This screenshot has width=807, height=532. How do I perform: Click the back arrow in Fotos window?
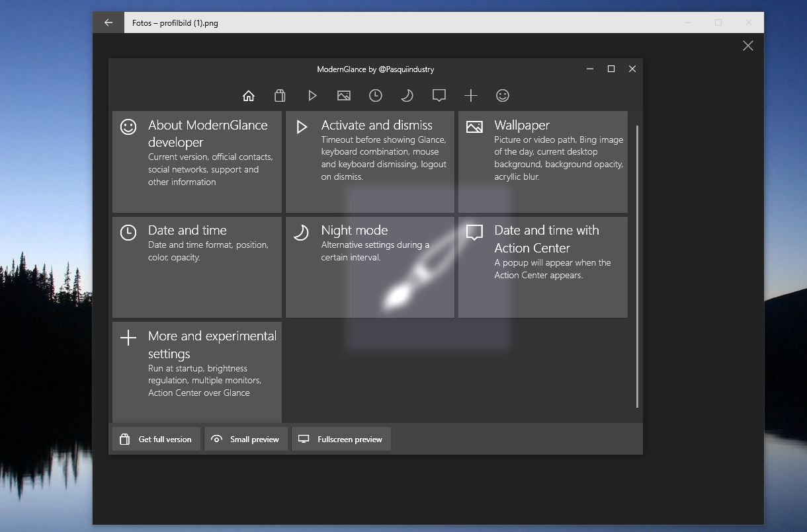point(108,22)
